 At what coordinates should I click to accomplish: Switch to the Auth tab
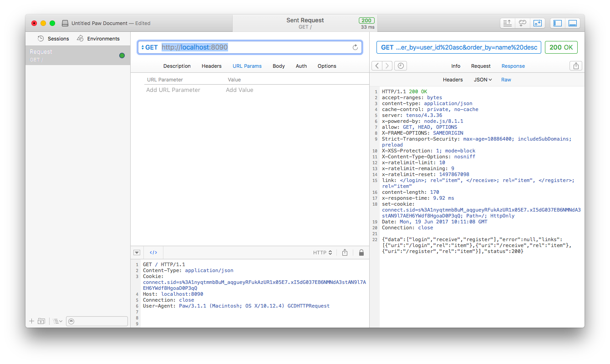301,66
